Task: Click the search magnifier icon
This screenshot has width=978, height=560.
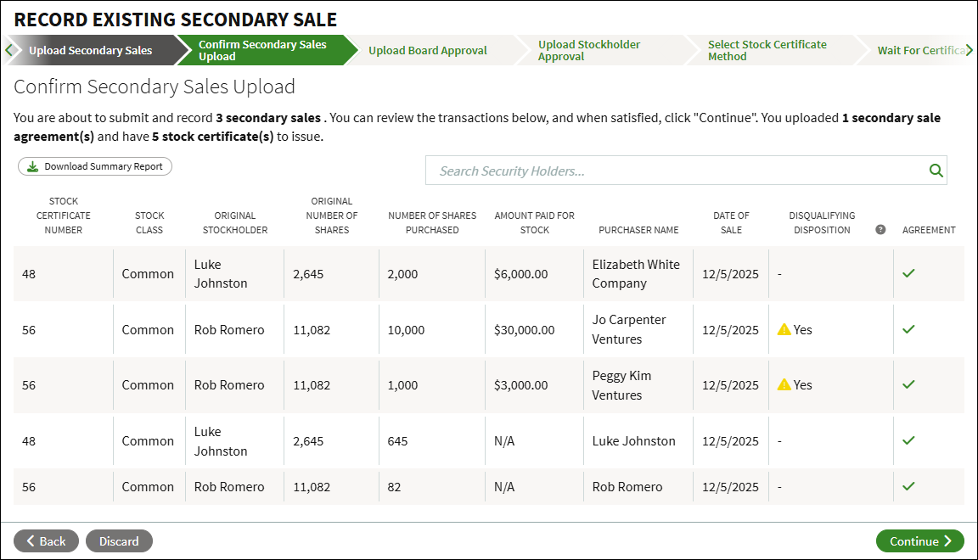Action: (x=936, y=171)
